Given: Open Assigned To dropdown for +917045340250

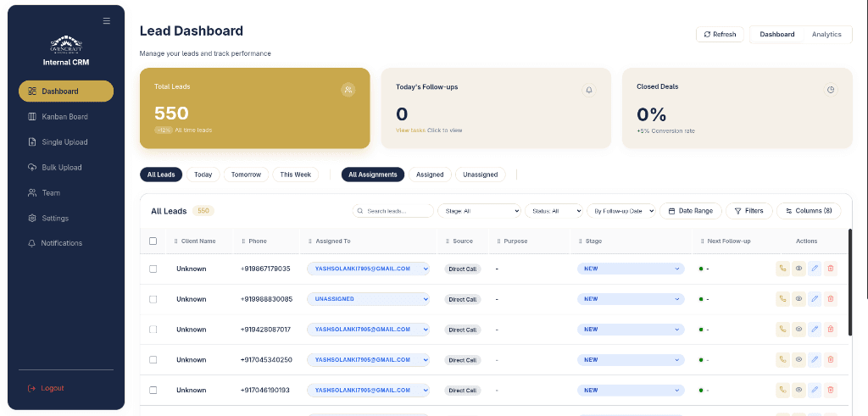Looking at the screenshot, I should tap(368, 359).
